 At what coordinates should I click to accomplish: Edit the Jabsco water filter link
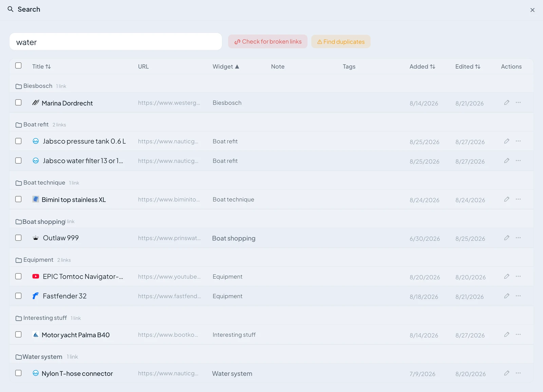pos(507,161)
